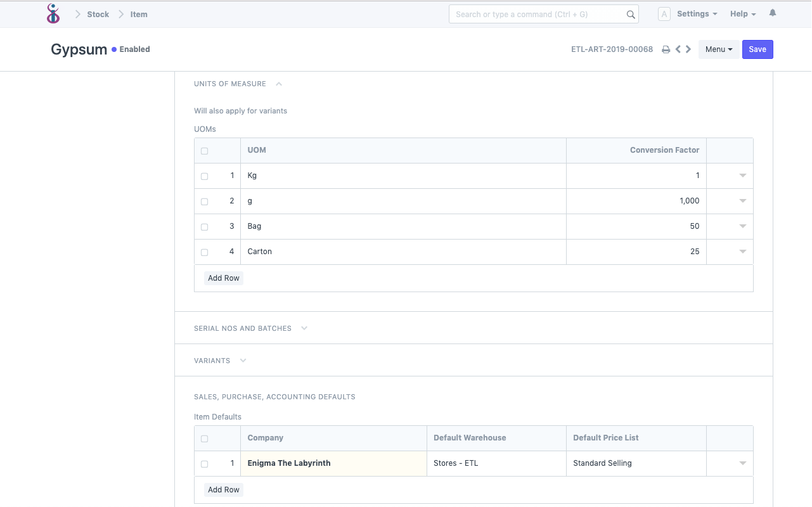
Task: Open the Help menu
Action: pos(740,13)
